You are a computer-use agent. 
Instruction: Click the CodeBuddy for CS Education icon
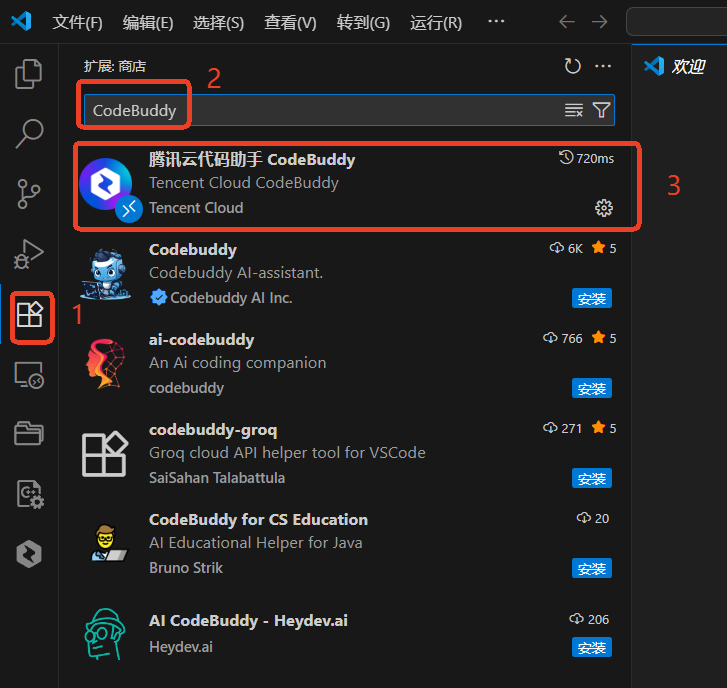click(108, 543)
